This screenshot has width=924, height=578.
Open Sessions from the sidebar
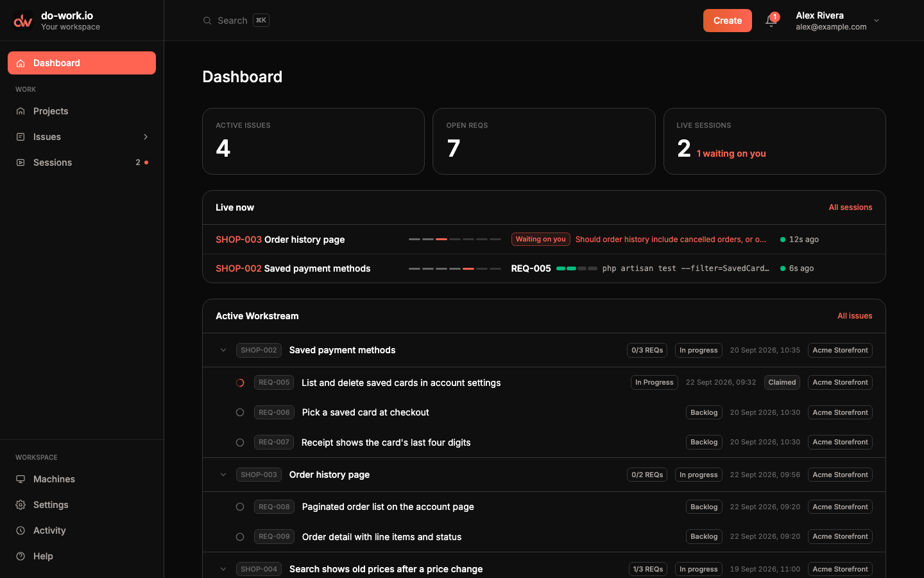pyautogui.click(x=81, y=162)
